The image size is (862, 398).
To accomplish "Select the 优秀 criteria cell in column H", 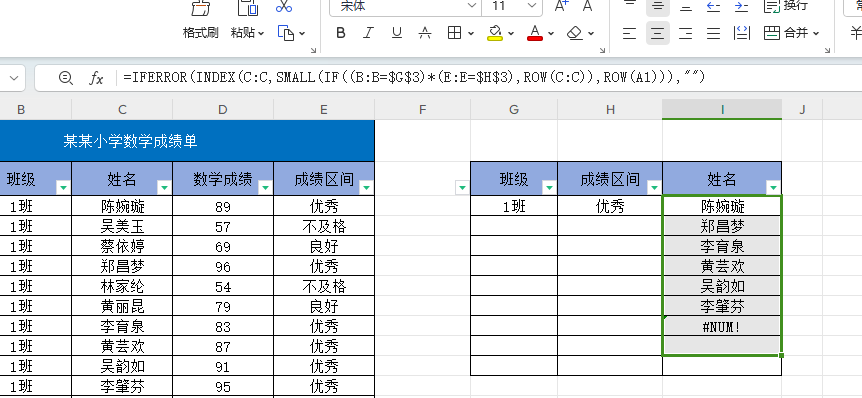I will point(610,206).
